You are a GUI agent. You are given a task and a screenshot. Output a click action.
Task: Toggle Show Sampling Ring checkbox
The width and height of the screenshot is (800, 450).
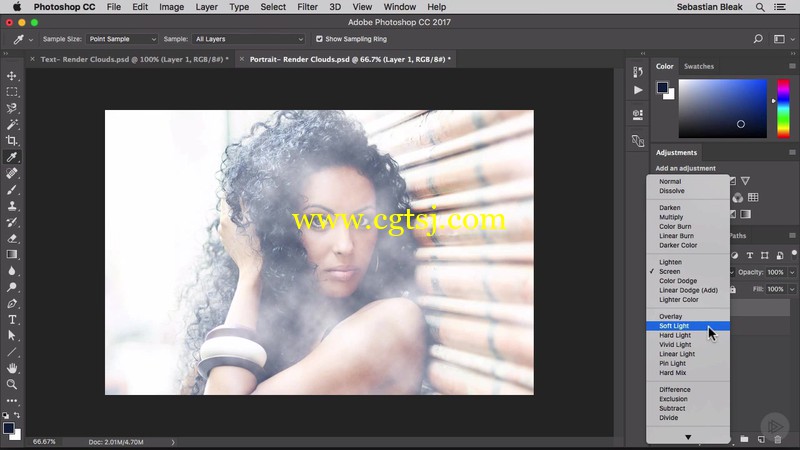coord(319,39)
